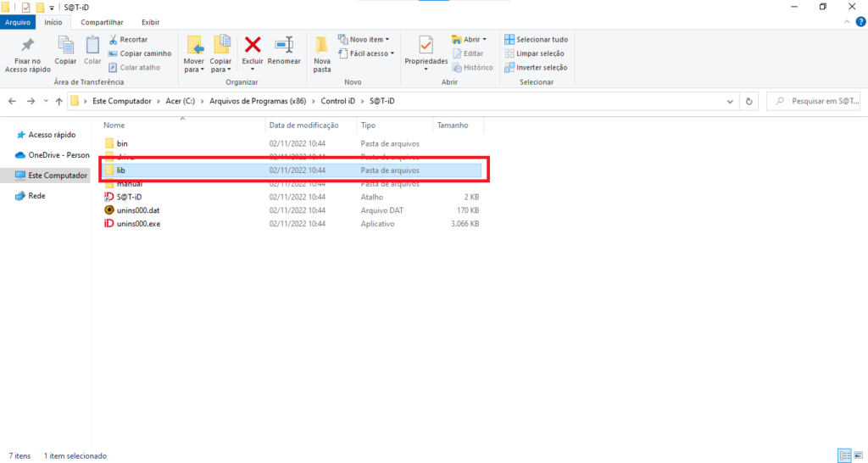Click Arquivos de Programas (x86) breadcrumb
Image resolution: width=868 pixels, height=463 pixels.
(x=258, y=102)
